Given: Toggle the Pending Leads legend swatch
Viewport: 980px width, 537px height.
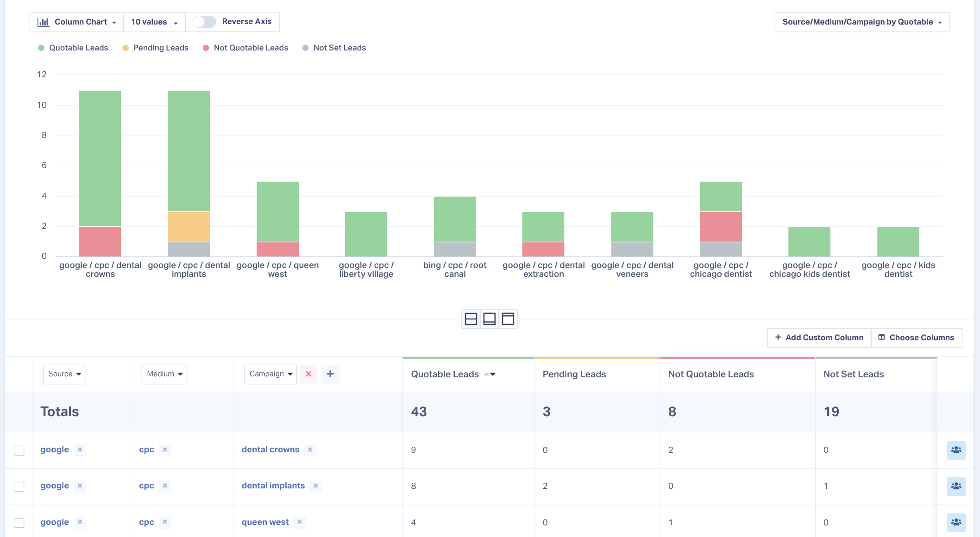Looking at the screenshot, I should pyautogui.click(x=126, y=48).
